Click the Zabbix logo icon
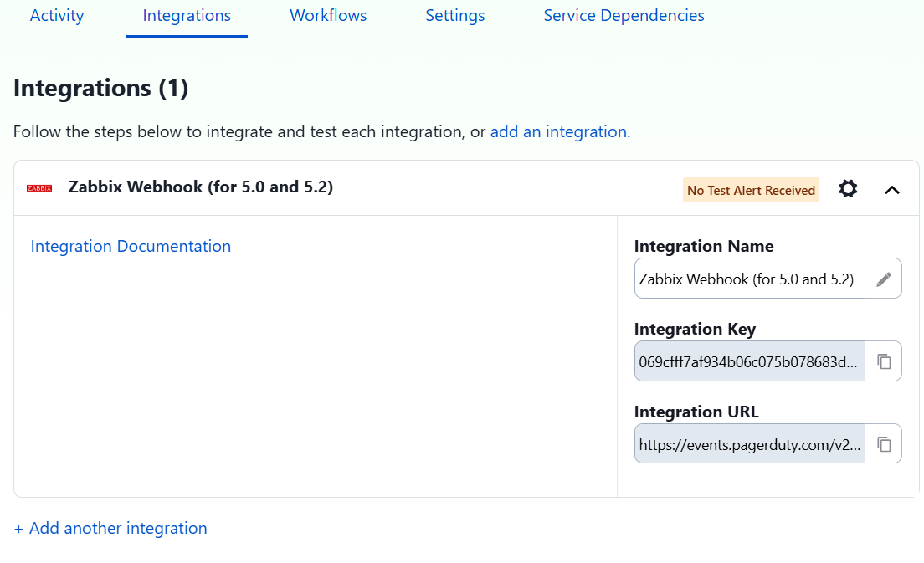The image size is (924, 563). 39,188
